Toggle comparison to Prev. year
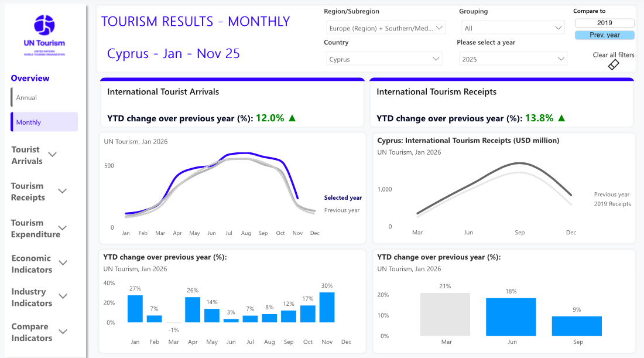Image resolution: width=644 pixels, height=358 pixels. point(604,35)
